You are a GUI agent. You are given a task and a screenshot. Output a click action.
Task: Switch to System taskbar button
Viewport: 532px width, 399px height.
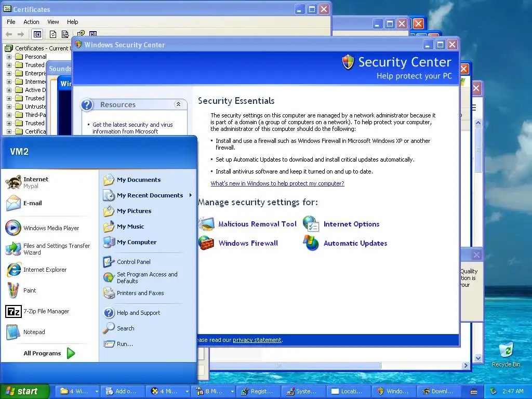[x=303, y=391]
